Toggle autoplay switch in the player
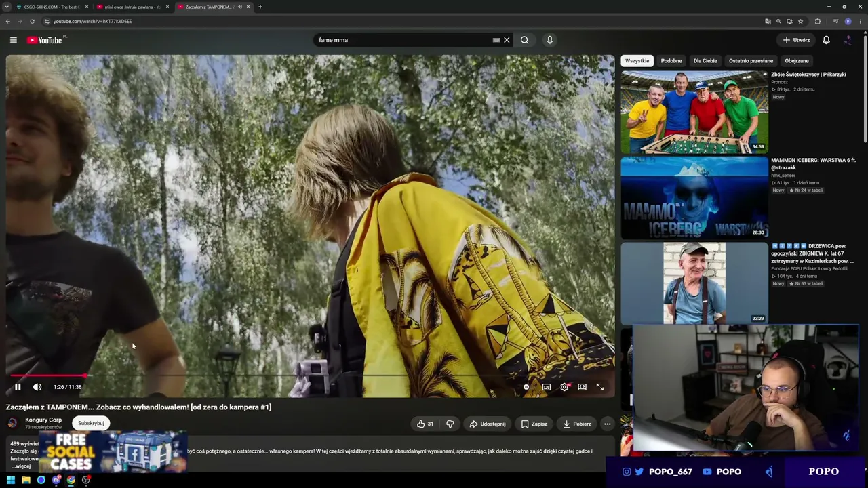 point(527,387)
